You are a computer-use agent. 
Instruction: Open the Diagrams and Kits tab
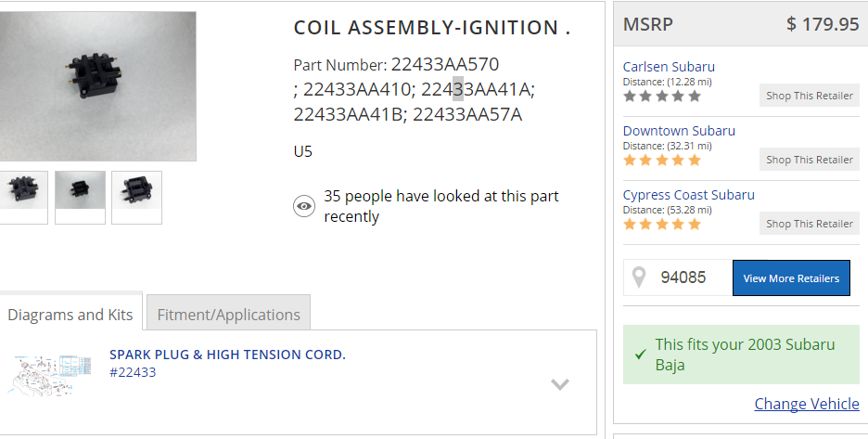pyautogui.click(x=70, y=314)
